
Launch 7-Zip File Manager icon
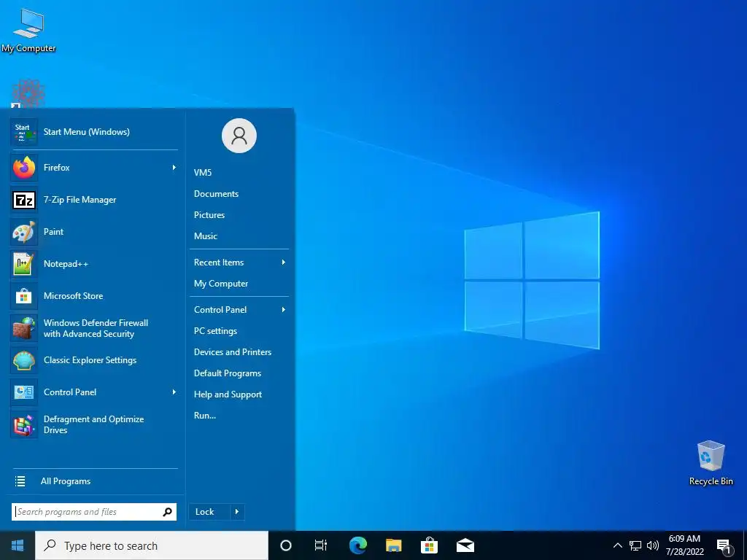tap(24, 200)
